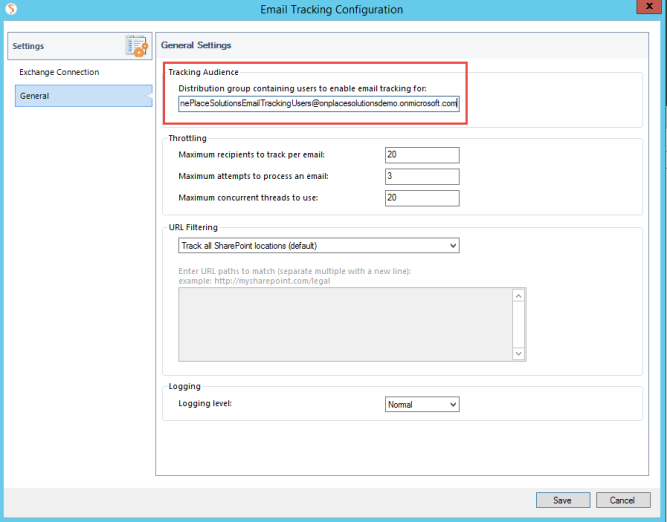Click the URL paths scrollbar down arrow
The image size is (667, 522).
click(x=519, y=353)
